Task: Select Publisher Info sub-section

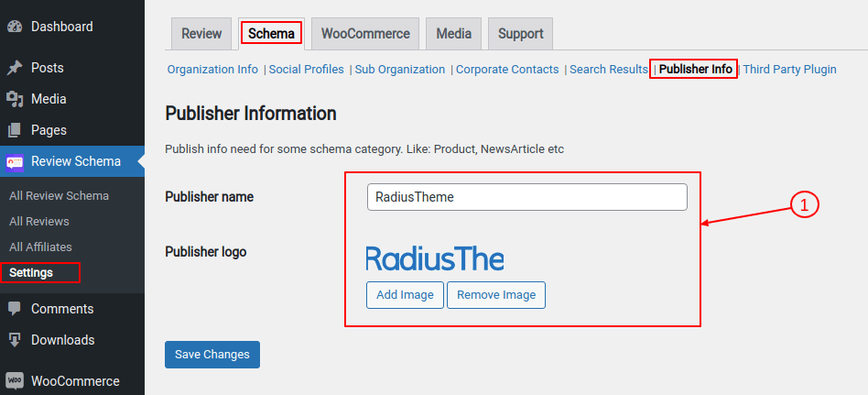Action: pos(695,70)
